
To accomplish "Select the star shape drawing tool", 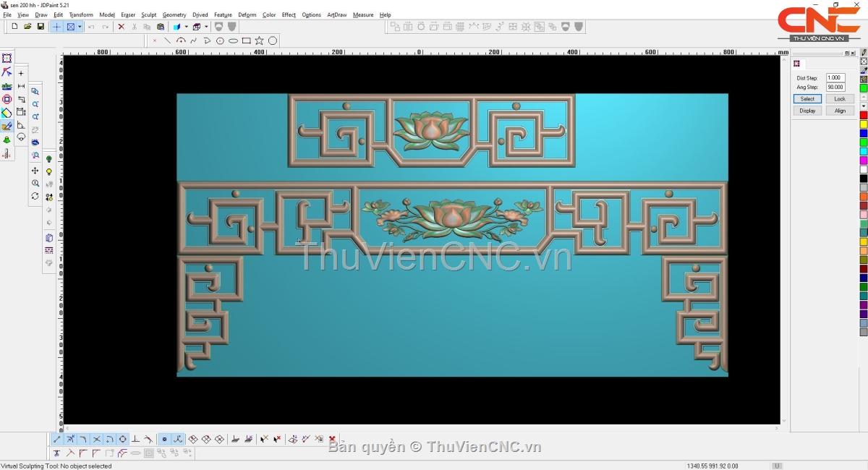I will pyautogui.click(x=259, y=41).
